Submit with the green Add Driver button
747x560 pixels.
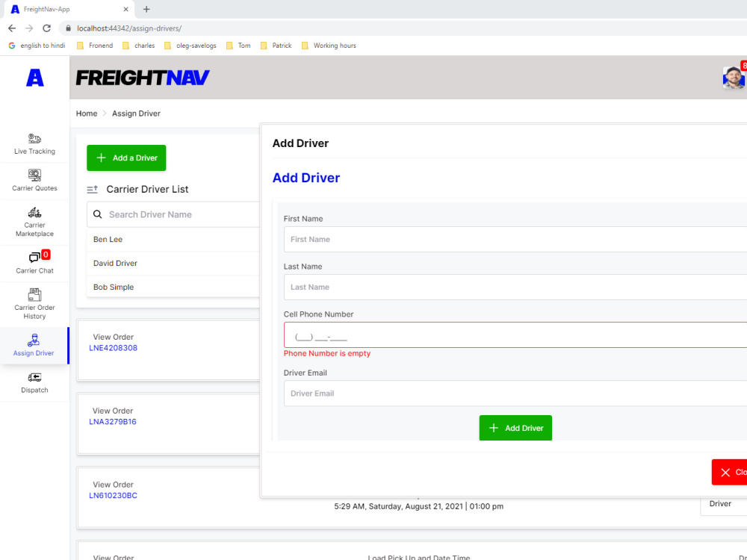(515, 428)
